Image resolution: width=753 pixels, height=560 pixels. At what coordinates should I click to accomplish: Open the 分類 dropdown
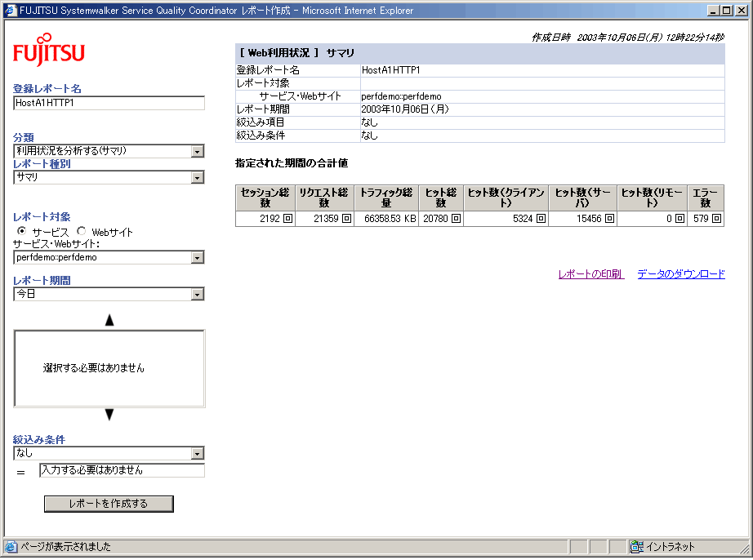click(197, 152)
